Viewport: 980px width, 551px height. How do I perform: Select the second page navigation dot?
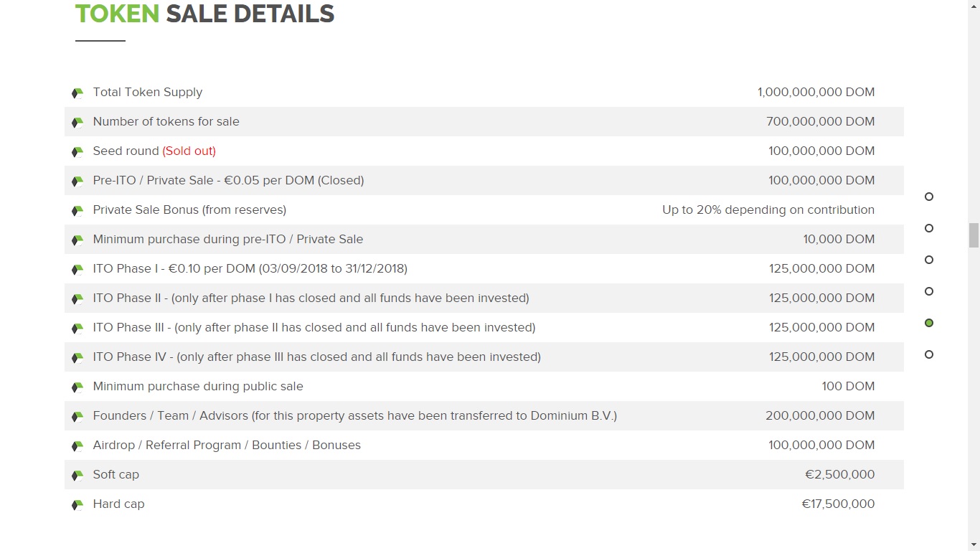click(x=929, y=228)
